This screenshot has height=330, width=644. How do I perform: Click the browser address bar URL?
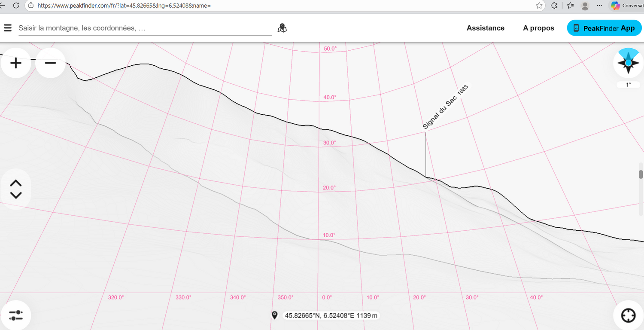pos(124,6)
